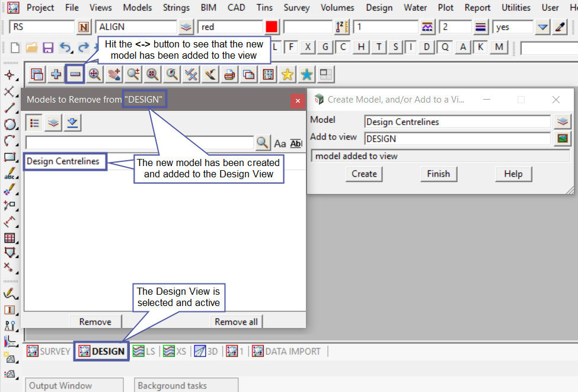The width and height of the screenshot is (578, 392).
Task: Switch to the XS view tab
Action: tap(175, 351)
